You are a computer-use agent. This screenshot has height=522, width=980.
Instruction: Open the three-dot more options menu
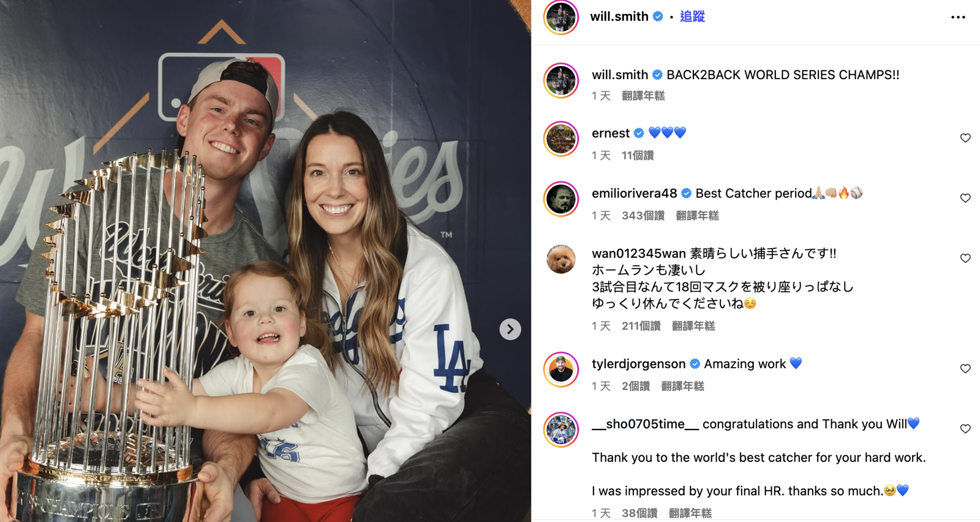click(958, 17)
